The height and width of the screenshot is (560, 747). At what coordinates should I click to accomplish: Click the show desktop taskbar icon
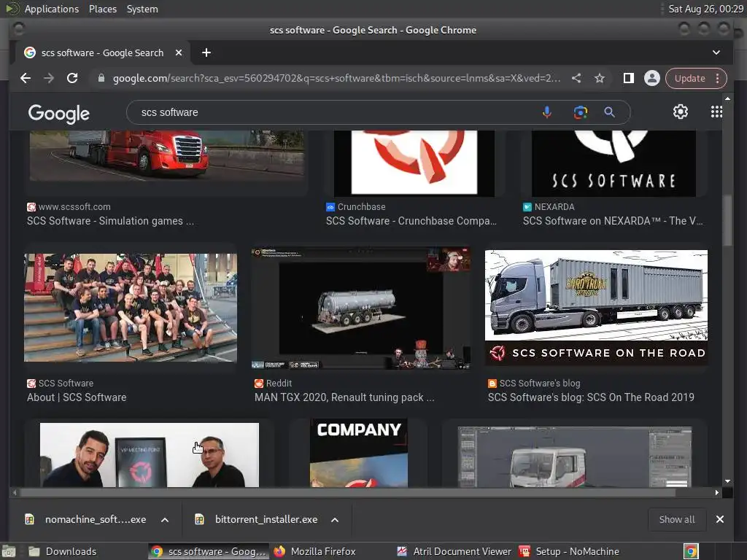(x=9, y=551)
